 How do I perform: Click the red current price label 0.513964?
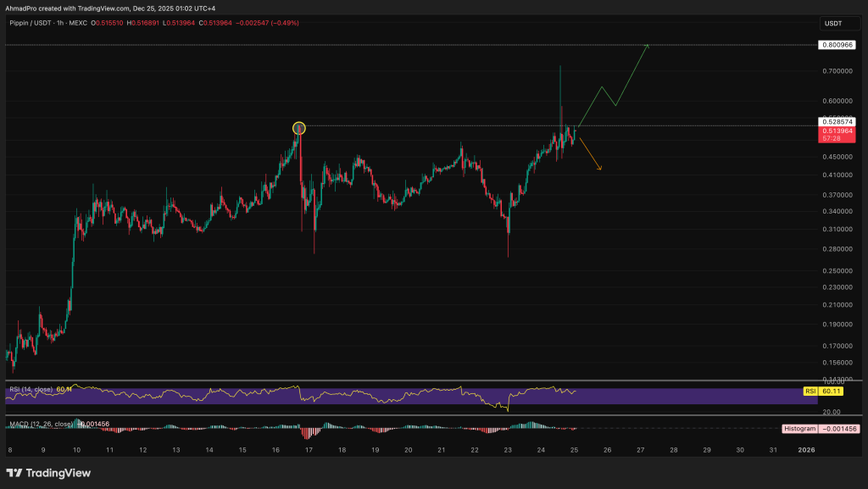pos(837,131)
